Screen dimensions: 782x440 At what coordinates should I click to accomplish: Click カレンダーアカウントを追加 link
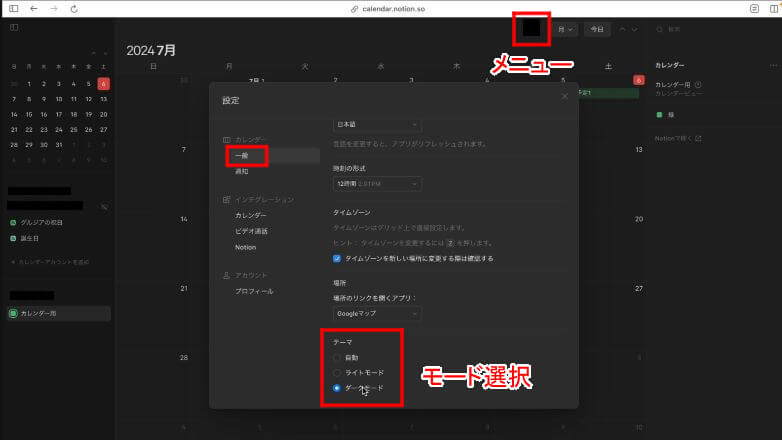50,262
